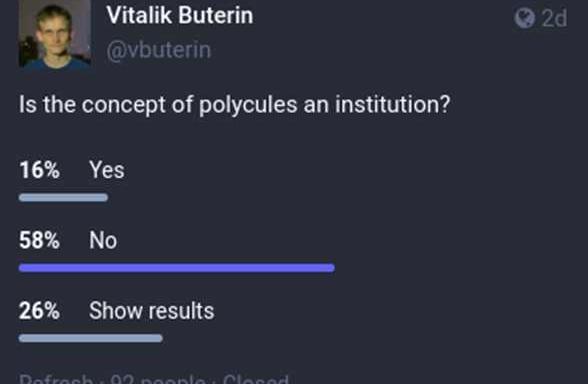
Task: Click the Yes option progress bar
Action: (x=63, y=197)
